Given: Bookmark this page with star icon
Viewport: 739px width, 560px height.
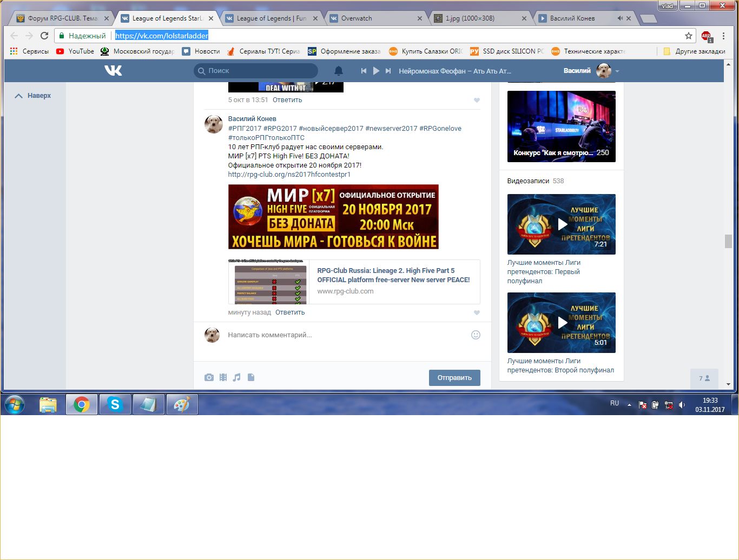Looking at the screenshot, I should (x=689, y=36).
